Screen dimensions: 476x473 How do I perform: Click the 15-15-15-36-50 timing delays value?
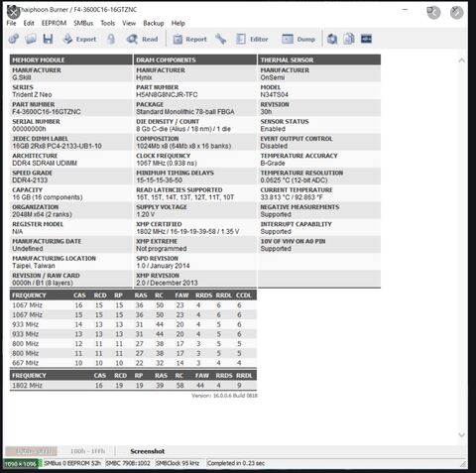click(x=160, y=180)
